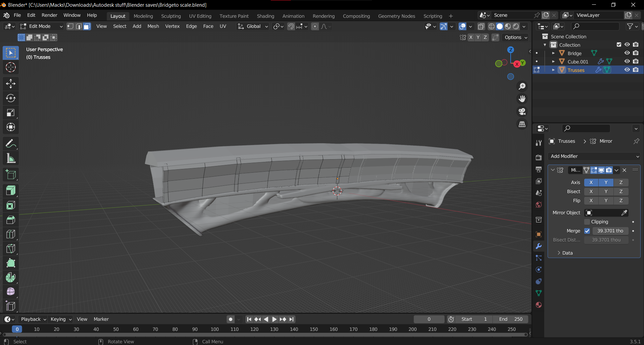Hide Trusses object in viewport
Screen dimensions: 644x345
[627, 70]
